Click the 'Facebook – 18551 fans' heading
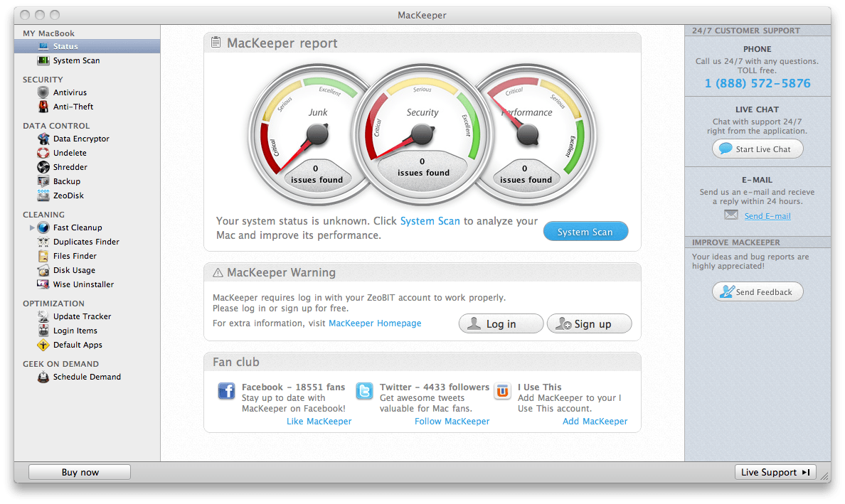Screen dimensions: 845x504 coord(293,387)
